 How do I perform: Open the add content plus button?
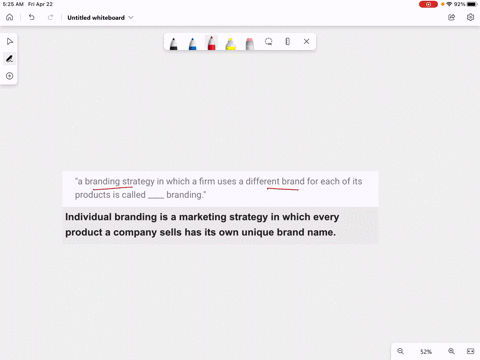point(10,76)
